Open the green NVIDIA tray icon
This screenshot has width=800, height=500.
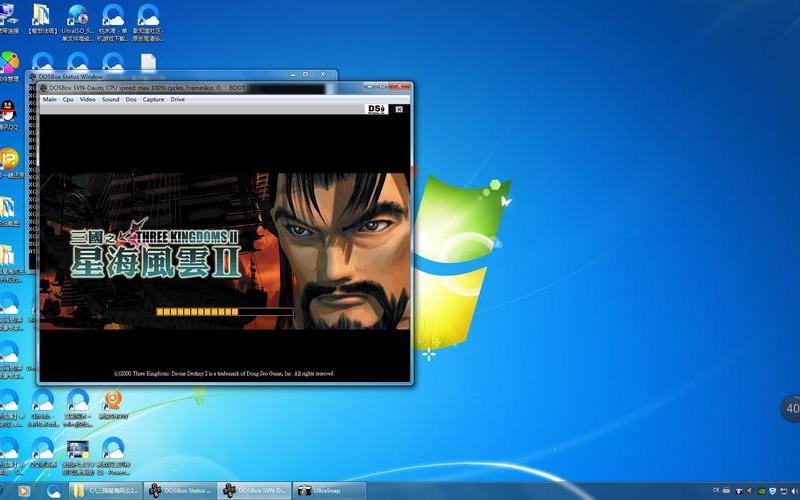pyautogui.click(x=761, y=491)
